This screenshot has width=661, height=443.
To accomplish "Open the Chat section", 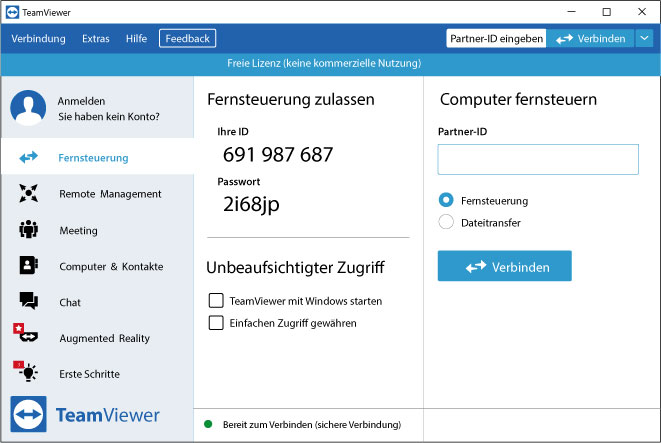I will (97, 302).
